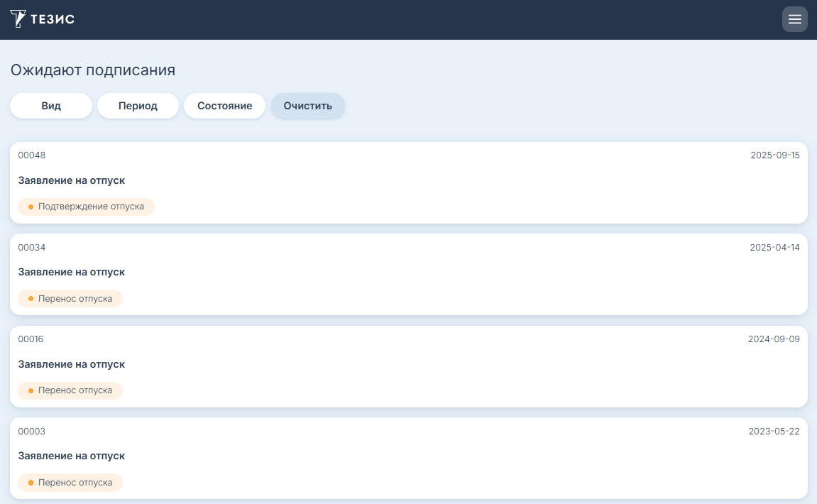Click Заявление на отпуск title in card 00048
The width and height of the screenshot is (817, 504).
(x=72, y=180)
